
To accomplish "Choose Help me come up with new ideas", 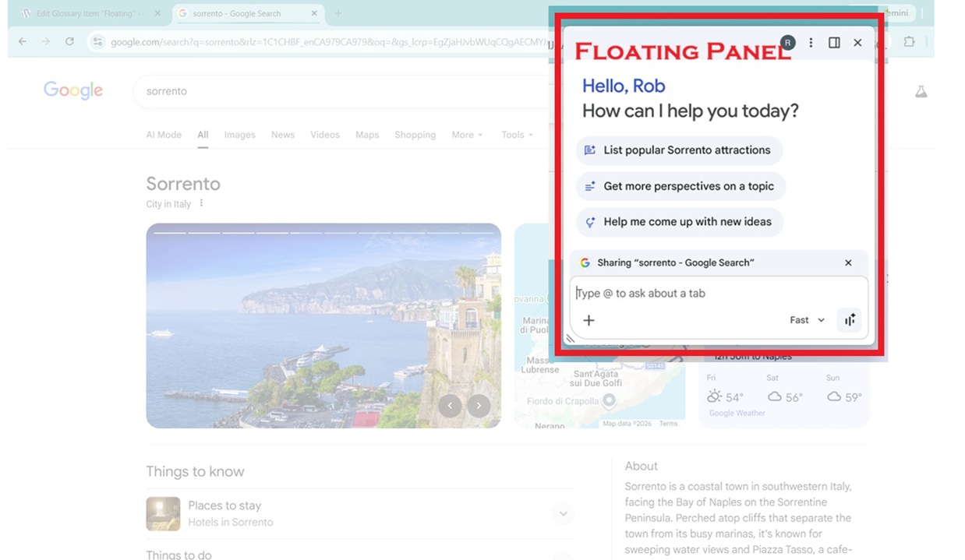I will click(679, 222).
